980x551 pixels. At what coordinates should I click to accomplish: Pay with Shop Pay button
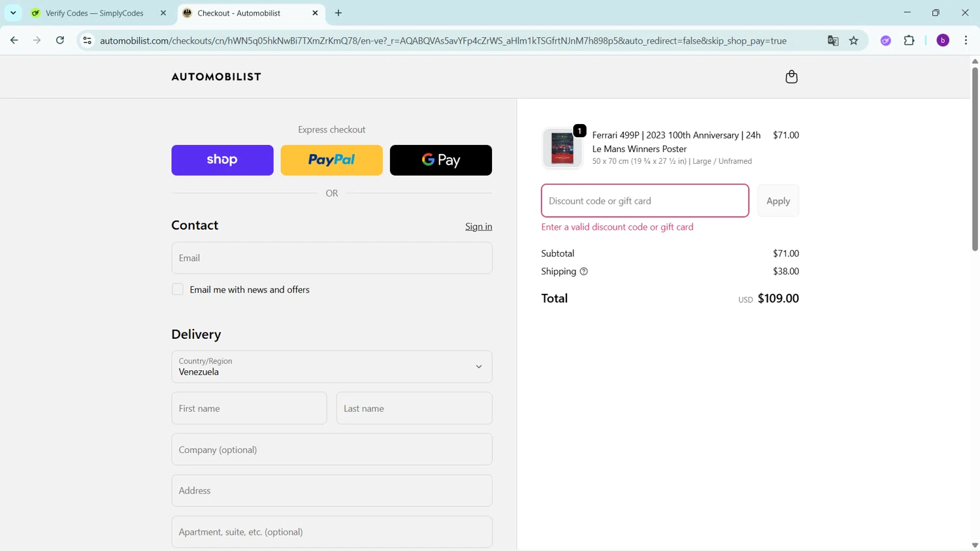pos(222,160)
